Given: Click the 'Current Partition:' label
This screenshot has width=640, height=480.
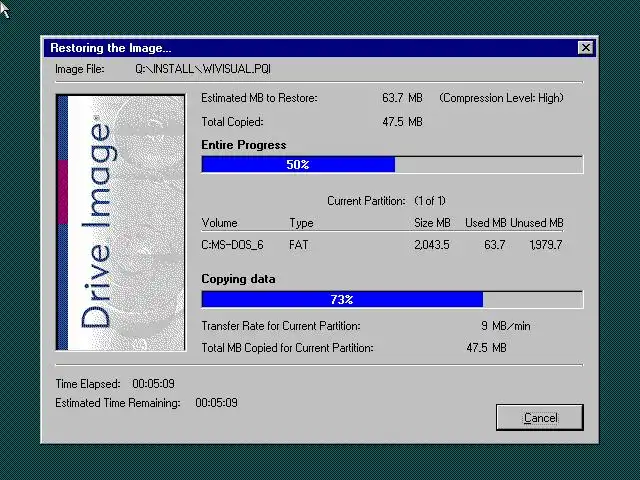Looking at the screenshot, I should 366,201.
